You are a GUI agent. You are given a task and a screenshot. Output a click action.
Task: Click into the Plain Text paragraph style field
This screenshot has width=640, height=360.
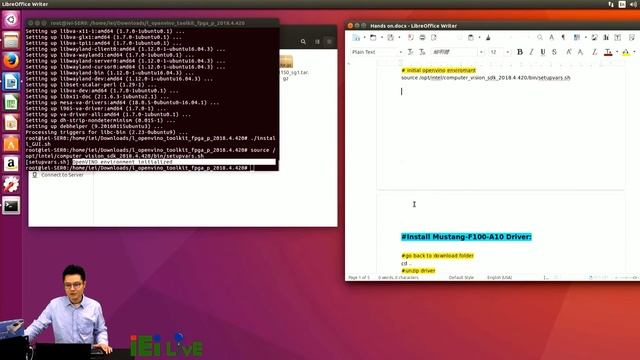coord(374,52)
